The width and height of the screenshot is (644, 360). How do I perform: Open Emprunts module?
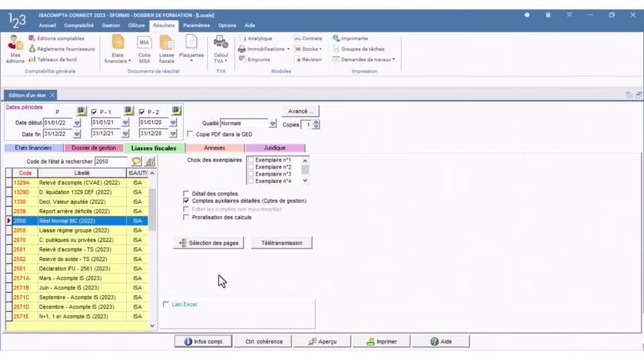click(x=254, y=60)
